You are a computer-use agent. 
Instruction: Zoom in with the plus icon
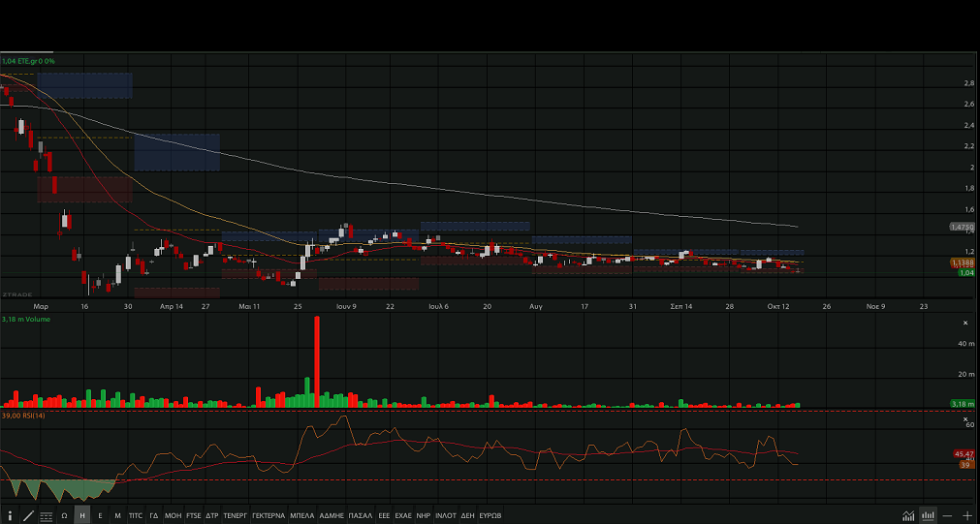[966, 515]
